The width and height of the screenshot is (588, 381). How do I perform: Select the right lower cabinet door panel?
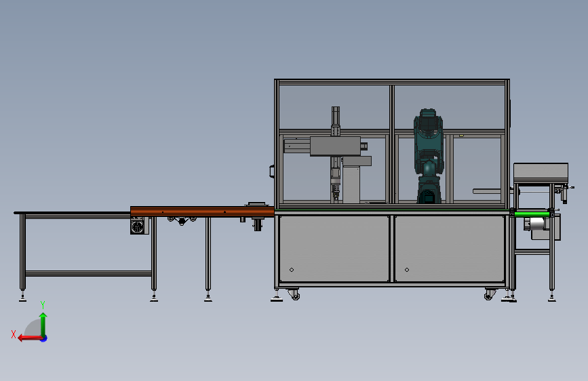(450, 249)
